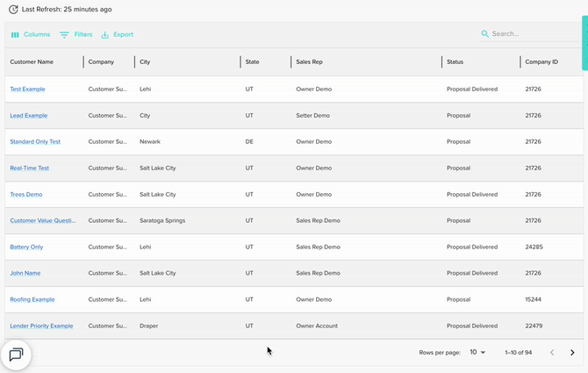This screenshot has height=373, width=588.
Task: Open the Columns chooser
Action: point(30,34)
